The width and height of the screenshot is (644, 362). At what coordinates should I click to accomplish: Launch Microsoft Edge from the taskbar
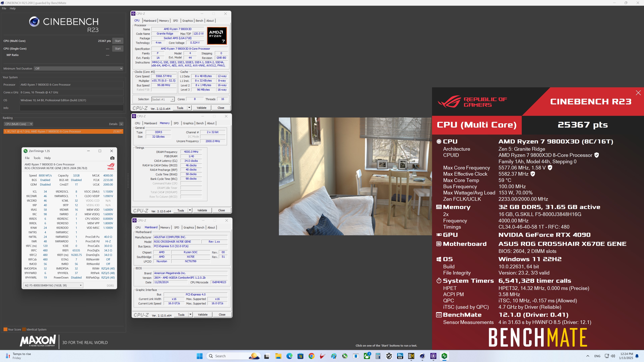(x=289, y=356)
